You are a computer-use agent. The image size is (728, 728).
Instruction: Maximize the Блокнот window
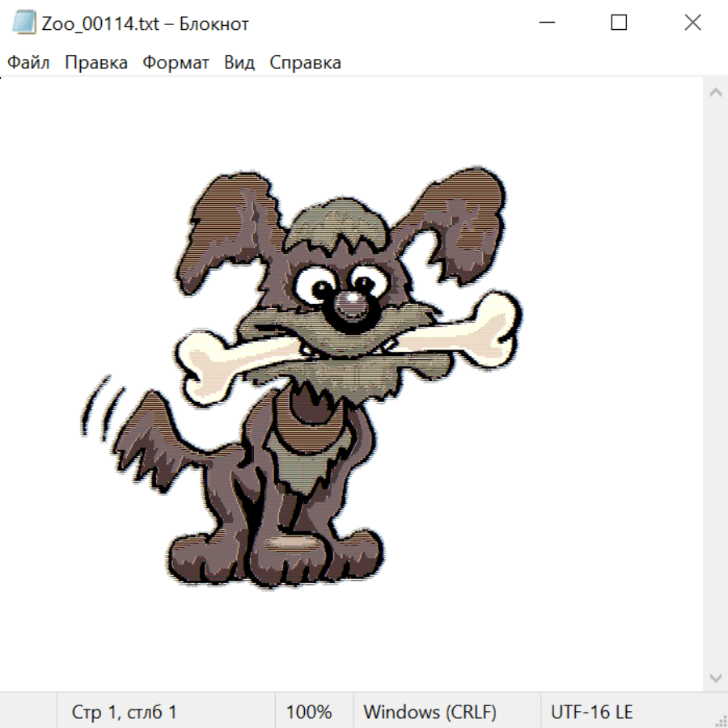point(619,23)
